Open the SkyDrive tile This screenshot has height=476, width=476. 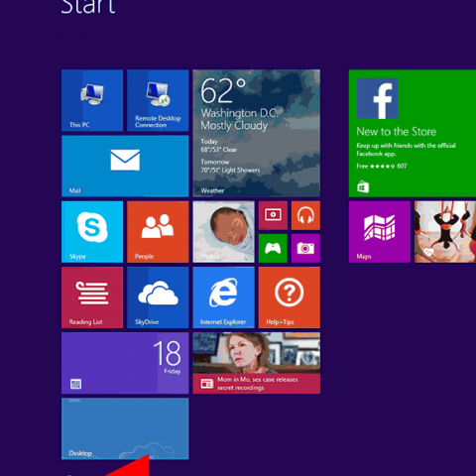pos(158,297)
